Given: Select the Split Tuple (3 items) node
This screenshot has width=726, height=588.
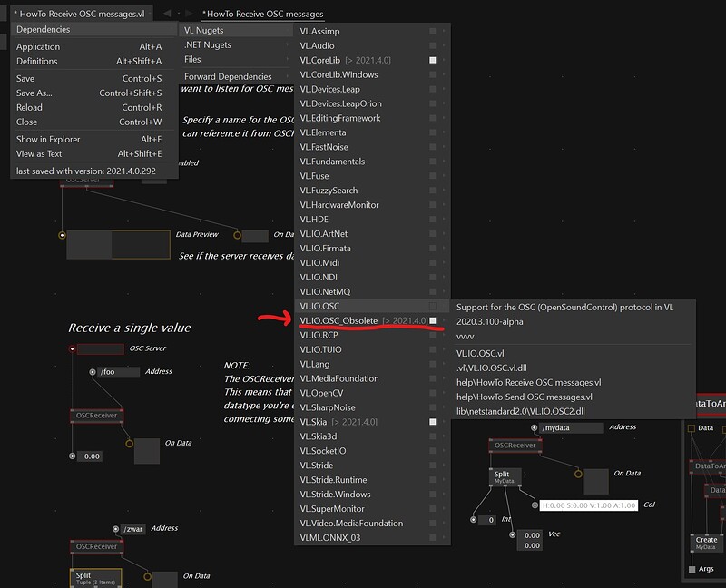Looking at the screenshot, I should pos(96,578).
